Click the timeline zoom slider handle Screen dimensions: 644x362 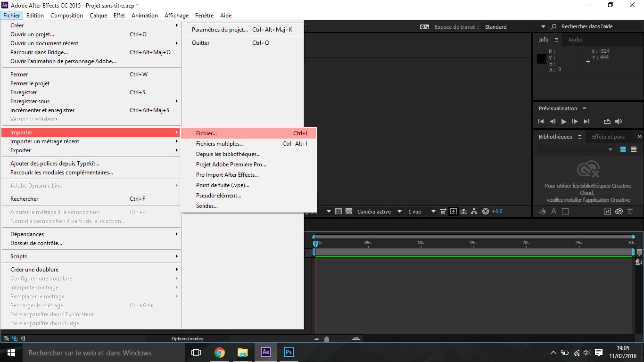(x=327, y=339)
